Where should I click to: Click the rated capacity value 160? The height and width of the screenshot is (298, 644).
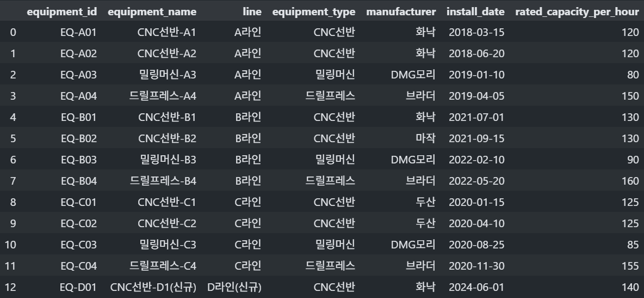tap(630, 181)
